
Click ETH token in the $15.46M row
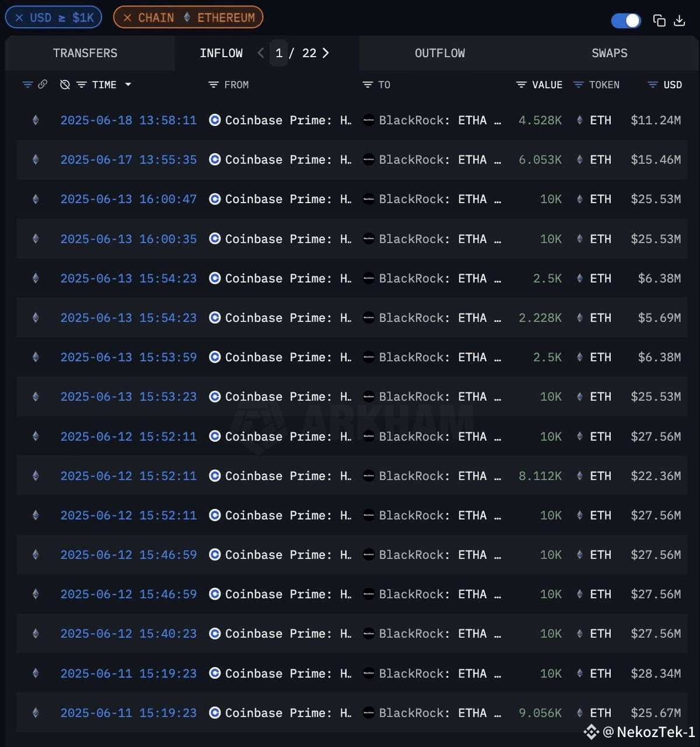tap(594, 159)
